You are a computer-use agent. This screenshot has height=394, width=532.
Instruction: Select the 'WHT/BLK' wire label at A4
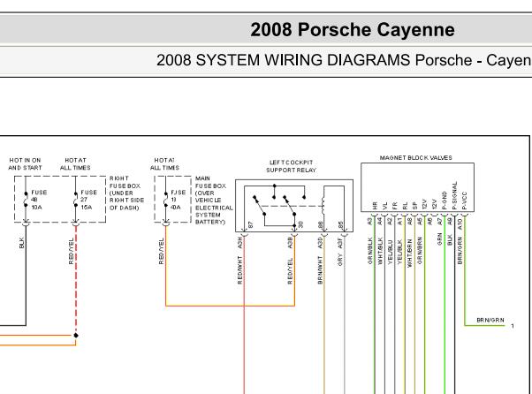pyautogui.click(x=380, y=251)
